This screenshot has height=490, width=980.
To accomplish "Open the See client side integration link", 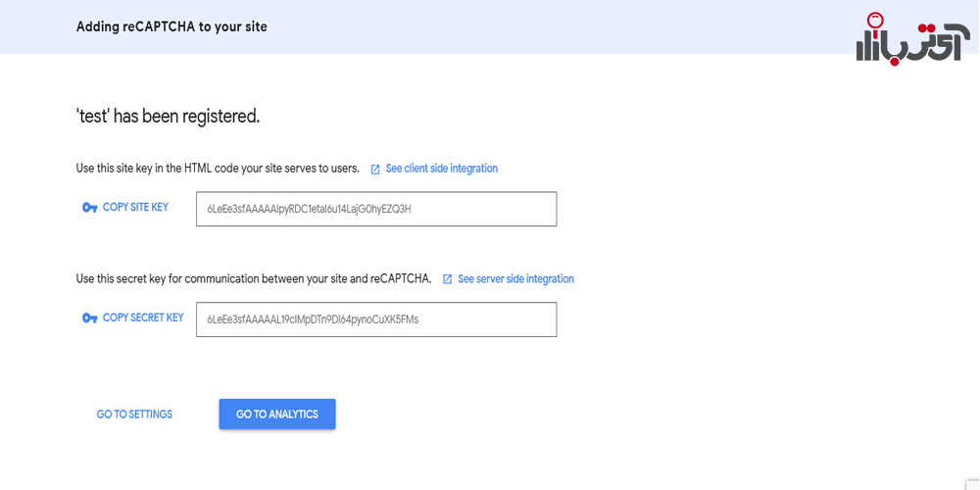I will tap(441, 169).
